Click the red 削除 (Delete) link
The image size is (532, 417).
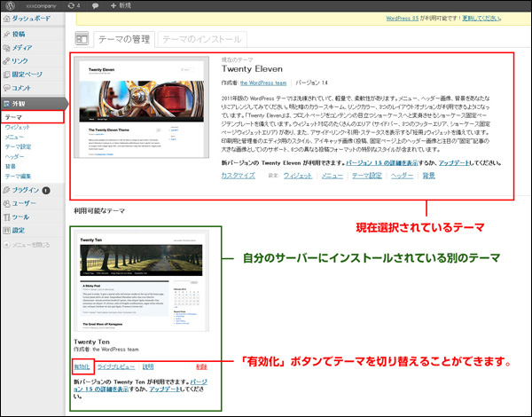[x=201, y=366]
